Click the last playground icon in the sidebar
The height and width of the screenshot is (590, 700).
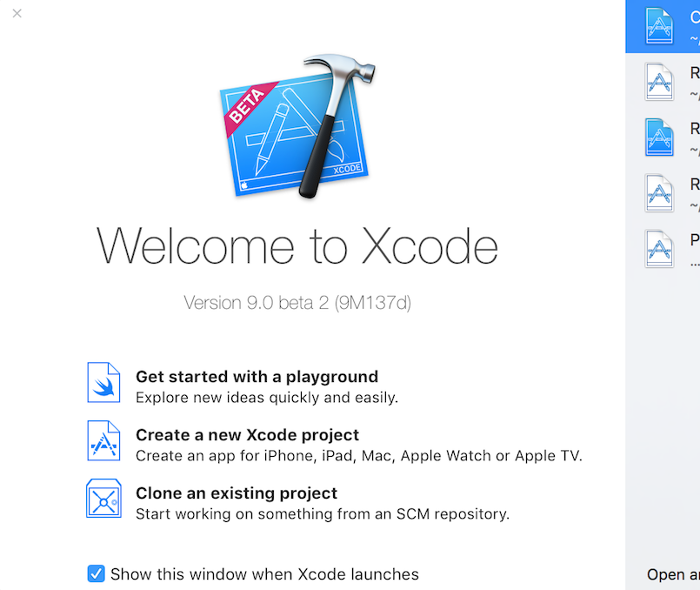click(659, 250)
